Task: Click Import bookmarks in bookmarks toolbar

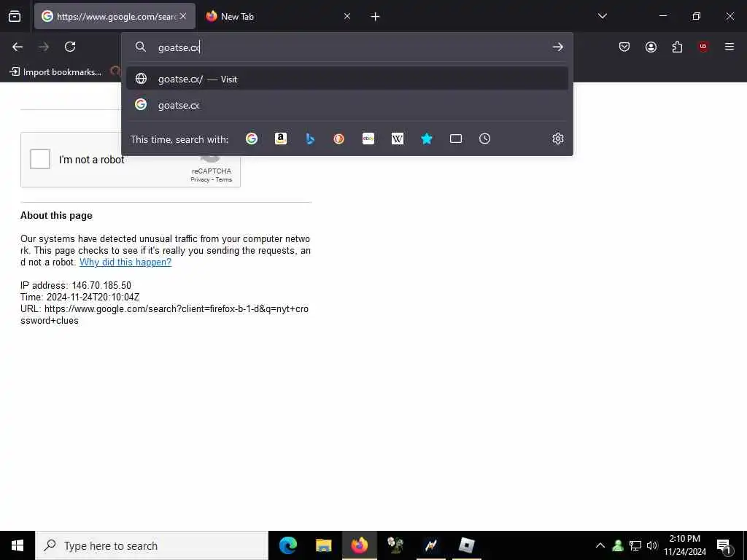Action: (55, 72)
